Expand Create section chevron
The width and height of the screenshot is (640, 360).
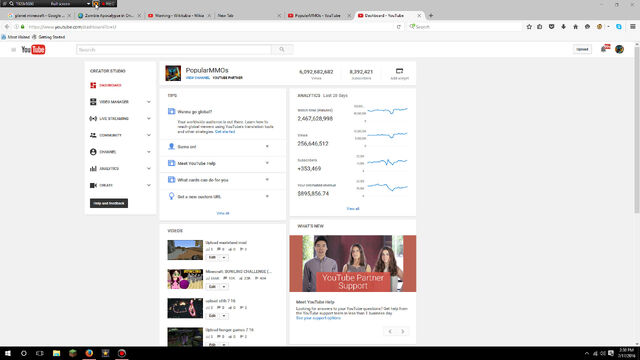click(x=149, y=185)
